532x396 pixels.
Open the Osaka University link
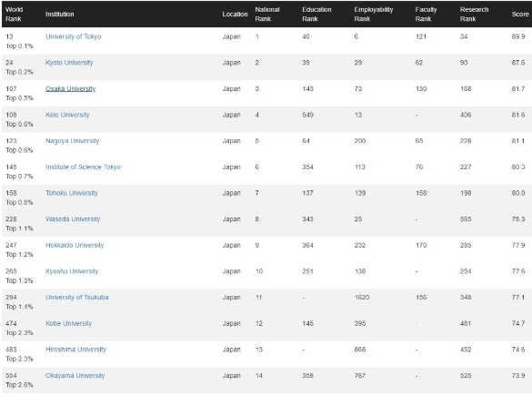tap(71, 89)
